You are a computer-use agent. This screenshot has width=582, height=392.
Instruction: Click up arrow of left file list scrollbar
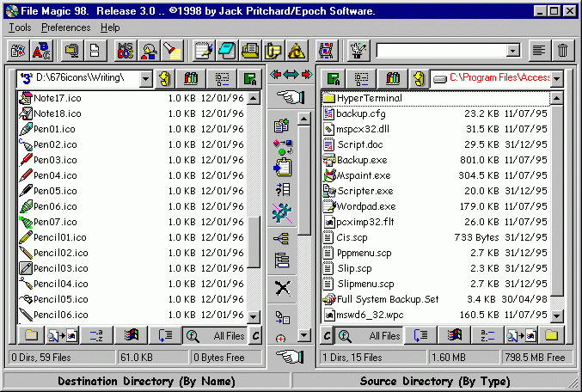click(x=253, y=98)
